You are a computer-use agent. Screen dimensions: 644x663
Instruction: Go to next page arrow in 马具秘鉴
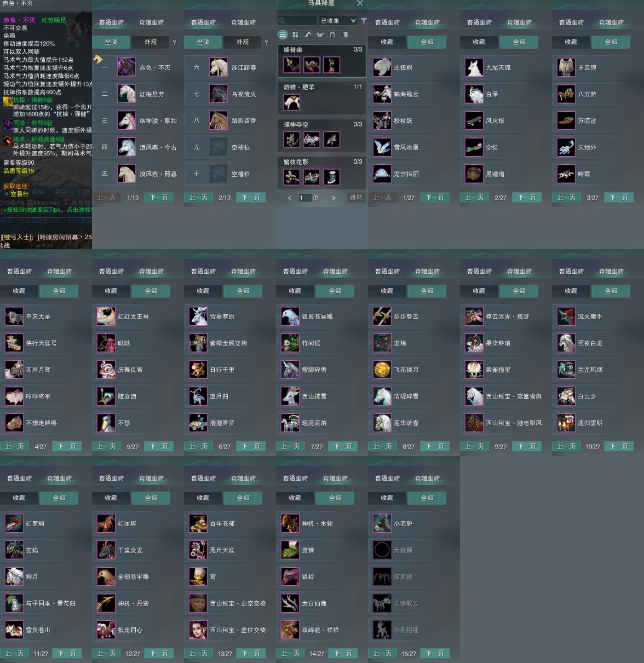333,198
